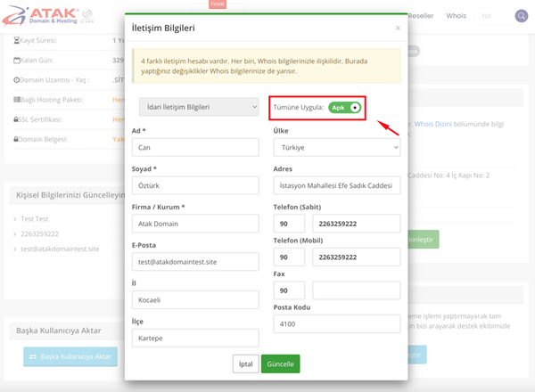The width and height of the screenshot is (535, 392).
Task: Click the 2263259222 entry in sidebar
Action: pos(39,234)
